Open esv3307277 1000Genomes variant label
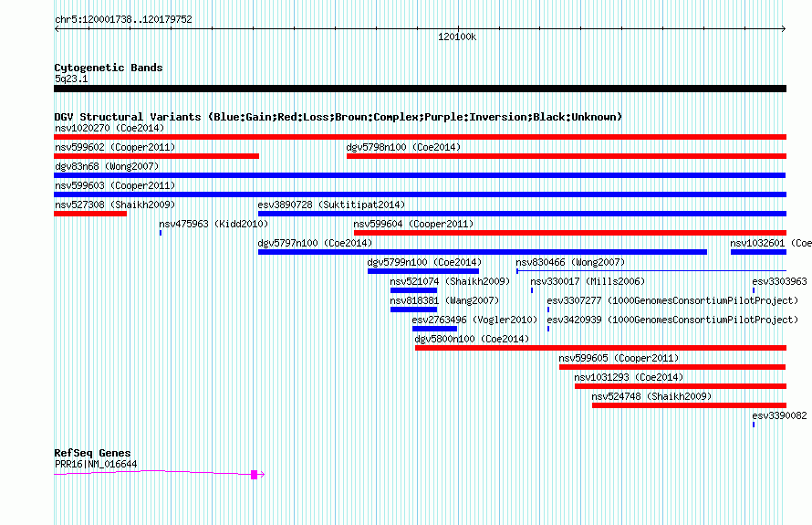This screenshot has width=812, height=525. pyautogui.click(x=672, y=300)
